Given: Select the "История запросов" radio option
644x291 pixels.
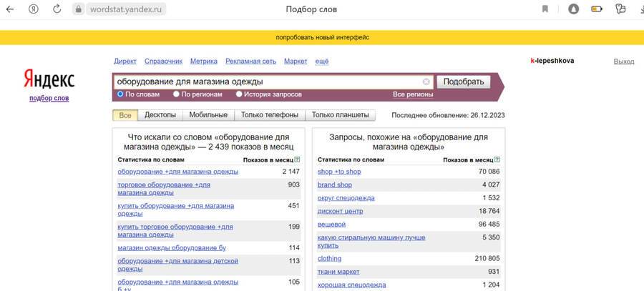Looking at the screenshot, I should [239, 94].
